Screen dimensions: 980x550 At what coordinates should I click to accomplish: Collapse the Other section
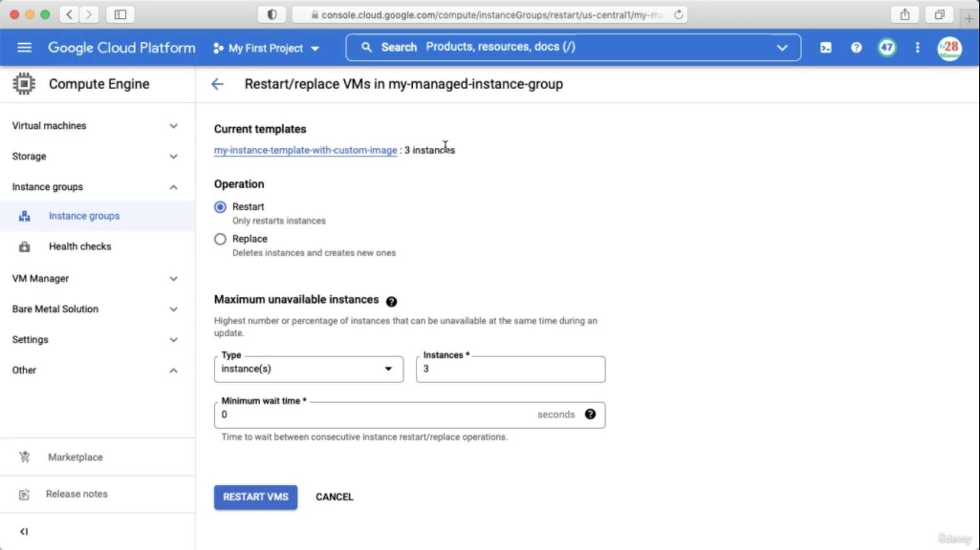(173, 370)
